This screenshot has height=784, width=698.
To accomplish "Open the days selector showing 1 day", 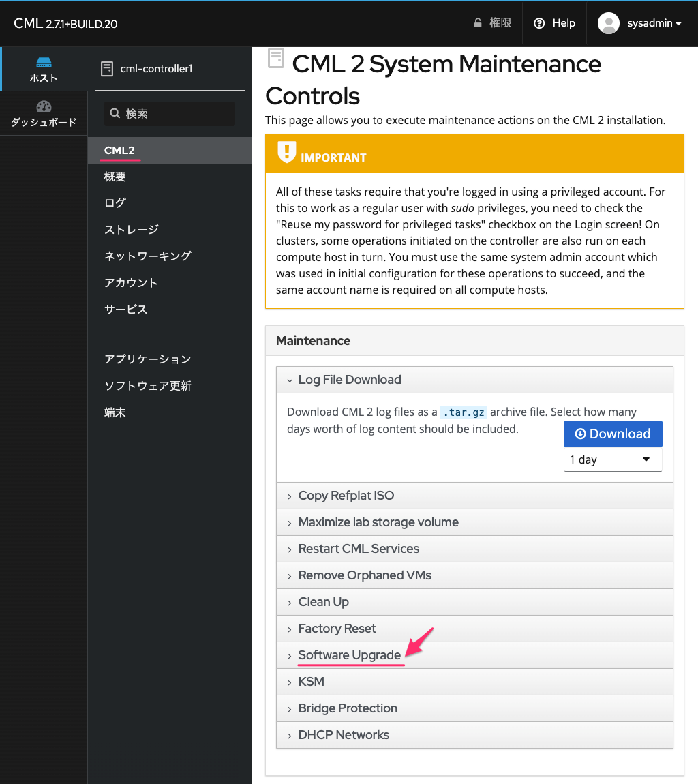I will [613, 459].
